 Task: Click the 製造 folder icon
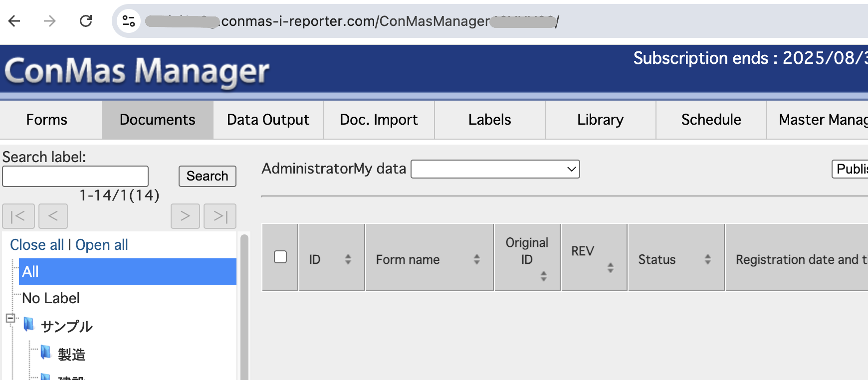[x=46, y=353]
